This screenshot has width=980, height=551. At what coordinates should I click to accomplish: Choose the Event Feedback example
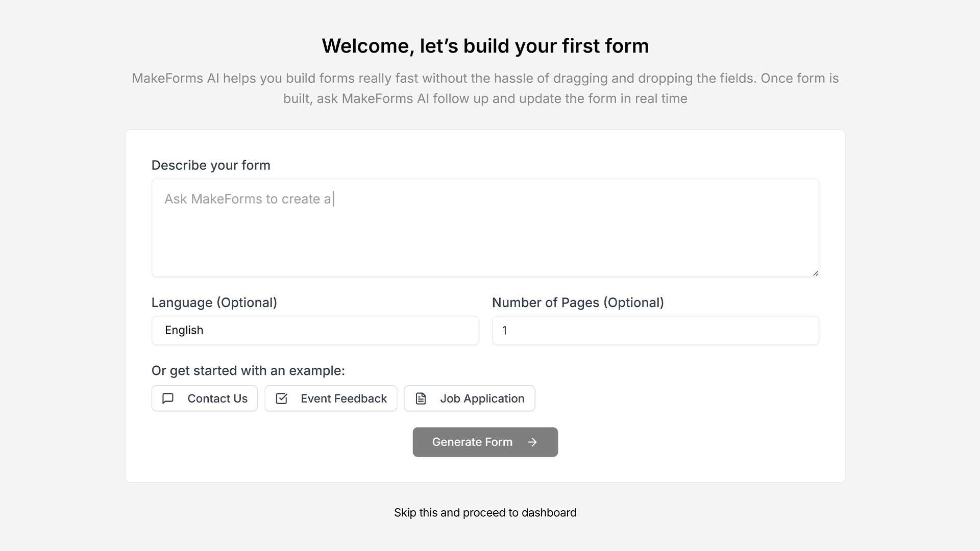(331, 398)
